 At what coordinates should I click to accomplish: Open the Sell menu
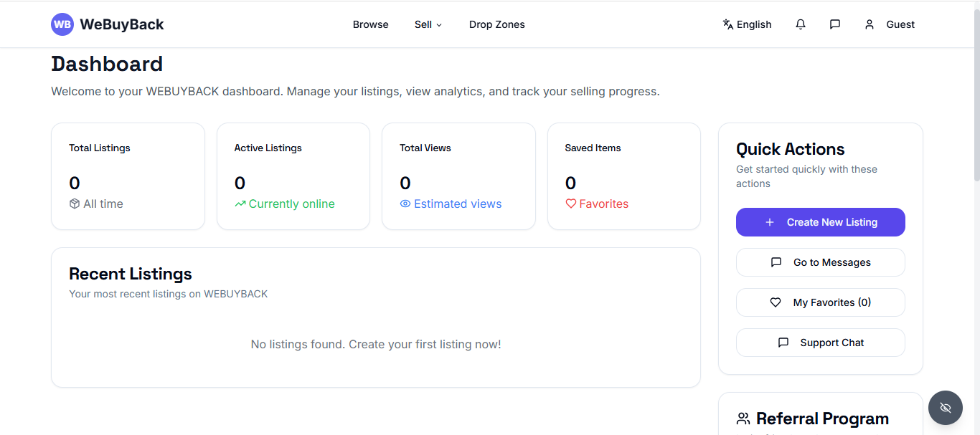click(428, 24)
